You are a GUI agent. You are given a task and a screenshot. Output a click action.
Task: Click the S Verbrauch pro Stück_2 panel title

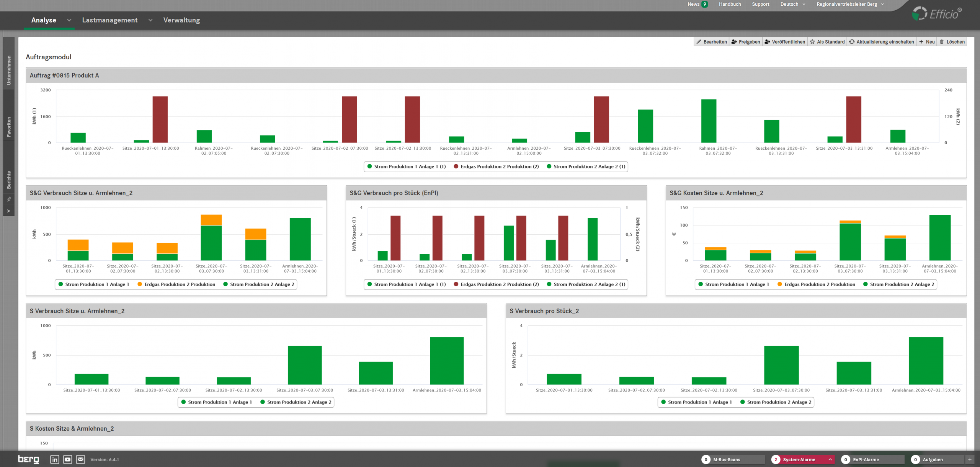[544, 311]
